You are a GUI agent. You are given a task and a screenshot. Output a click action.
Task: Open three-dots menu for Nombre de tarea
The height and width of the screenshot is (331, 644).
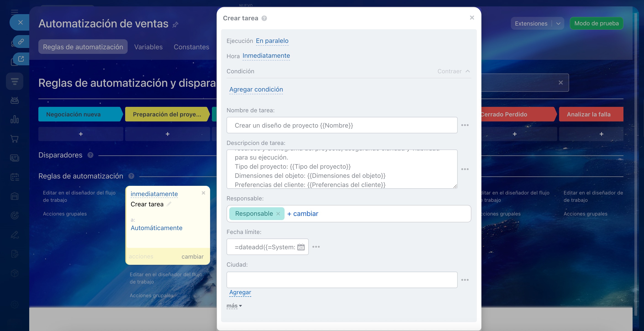click(x=465, y=125)
